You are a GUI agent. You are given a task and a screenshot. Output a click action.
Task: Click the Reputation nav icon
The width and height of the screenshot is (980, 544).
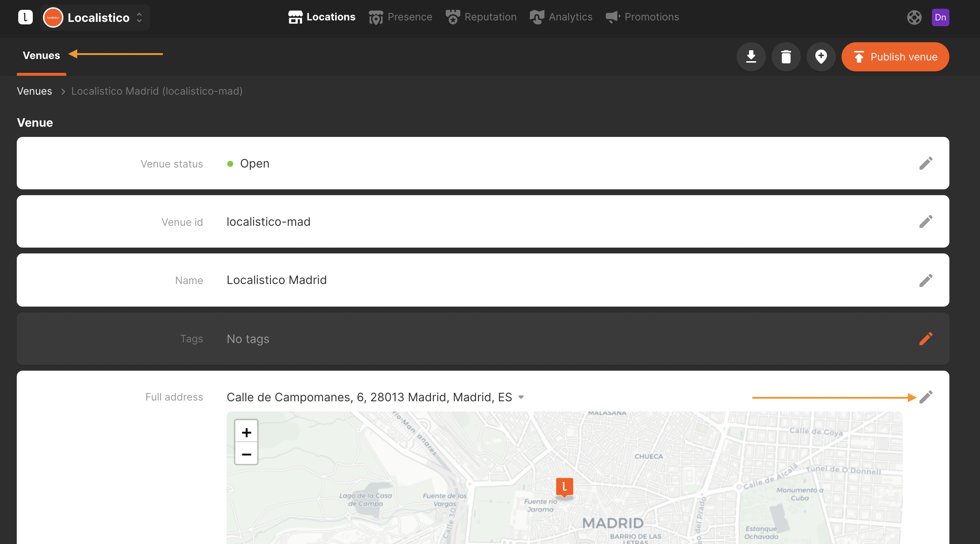453,17
